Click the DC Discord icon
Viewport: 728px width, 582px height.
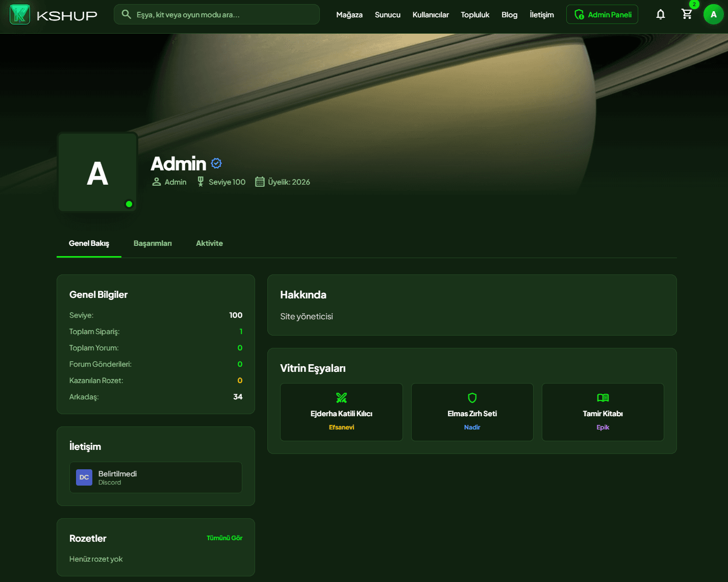point(84,477)
